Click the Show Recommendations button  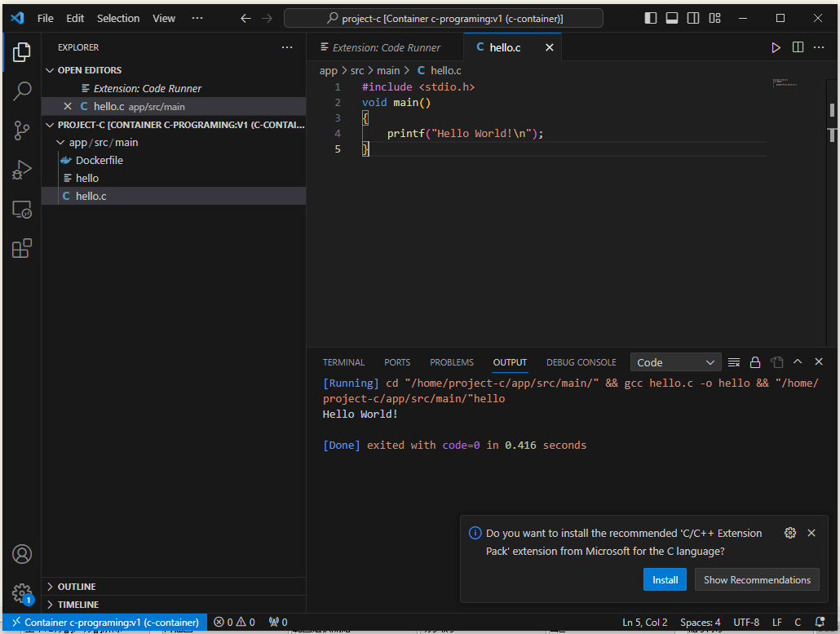click(x=757, y=579)
